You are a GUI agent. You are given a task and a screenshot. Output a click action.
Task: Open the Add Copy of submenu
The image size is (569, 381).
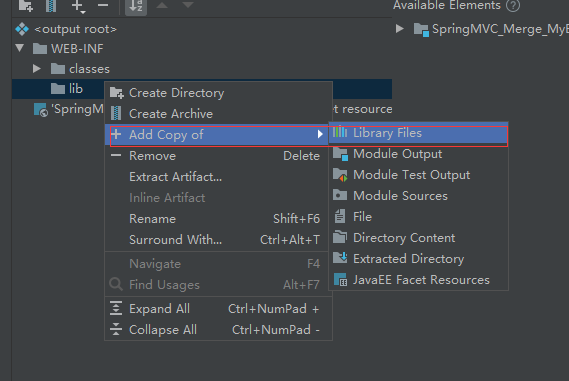(x=218, y=135)
